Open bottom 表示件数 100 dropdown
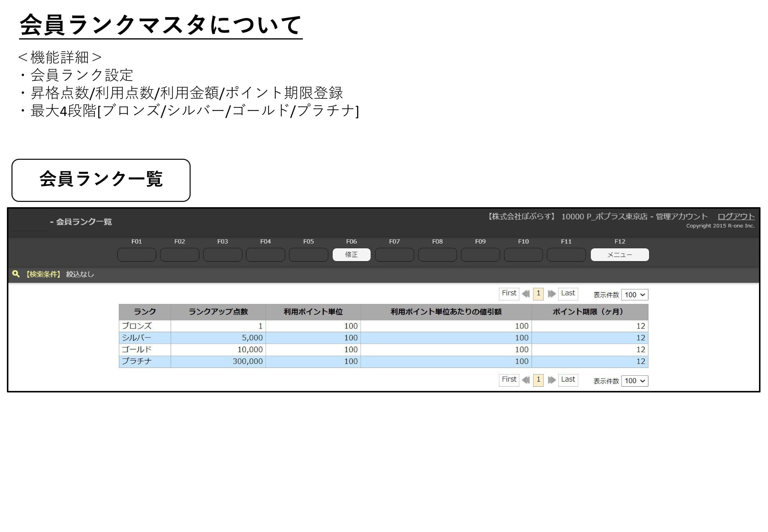The width and height of the screenshot is (768, 532). pos(634,381)
